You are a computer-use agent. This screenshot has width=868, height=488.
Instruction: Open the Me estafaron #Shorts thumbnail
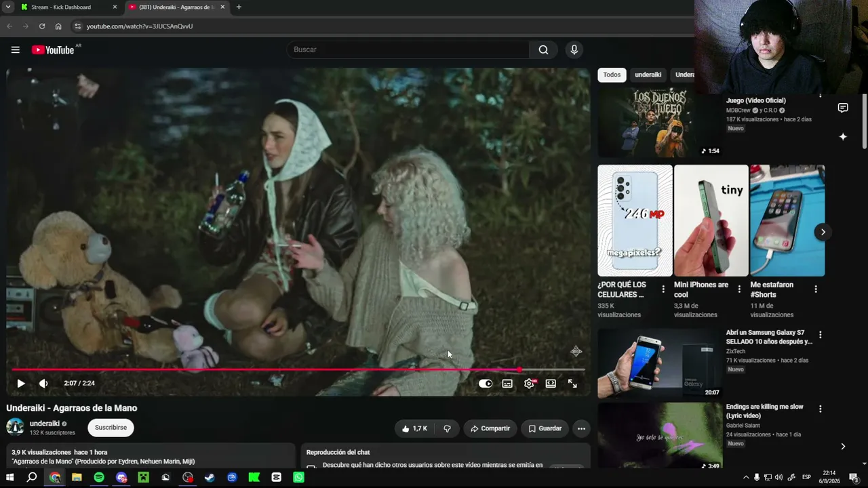pyautogui.click(x=787, y=220)
